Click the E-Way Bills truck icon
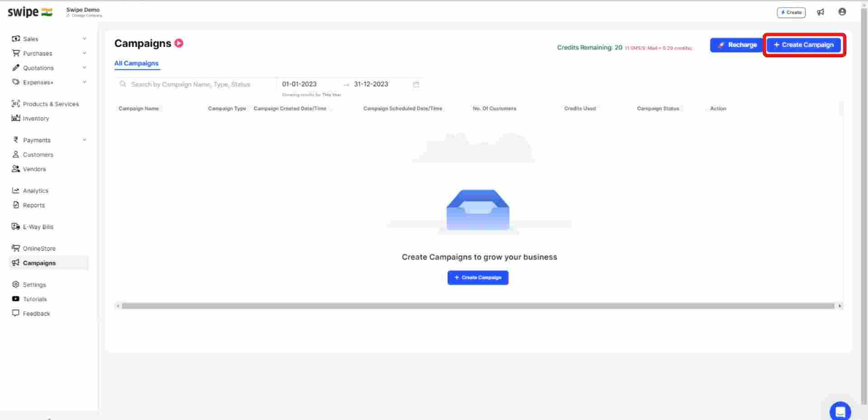Screen dimensions: 868x420 (16, 227)
